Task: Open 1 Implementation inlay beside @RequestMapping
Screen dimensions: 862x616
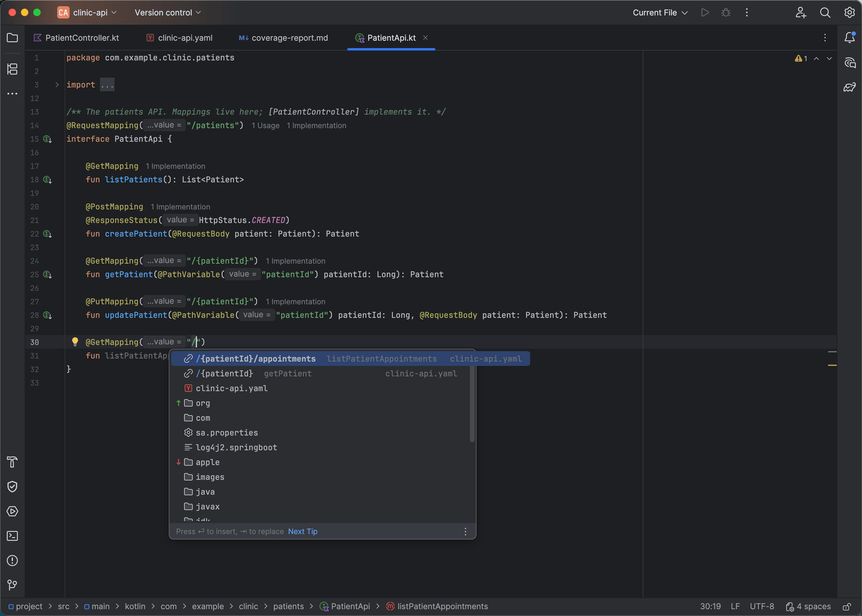Action: click(316, 126)
